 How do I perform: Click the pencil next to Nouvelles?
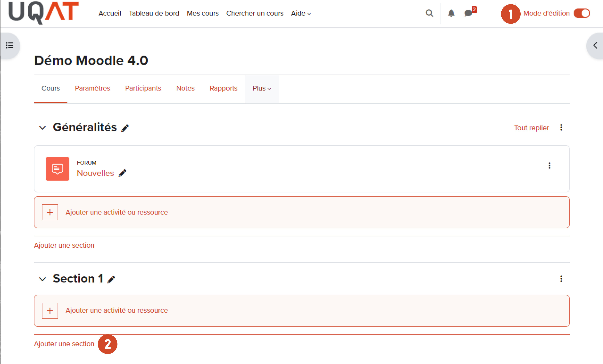pos(122,173)
